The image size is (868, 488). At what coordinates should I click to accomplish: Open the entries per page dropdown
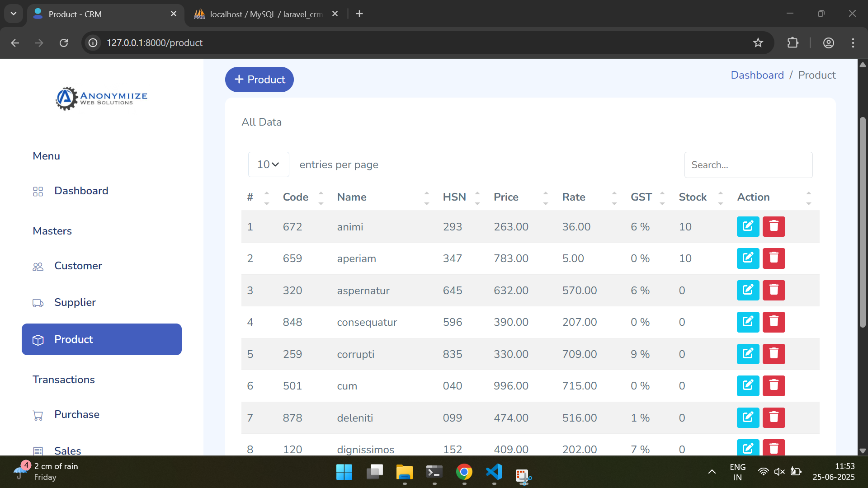click(269, 164)
